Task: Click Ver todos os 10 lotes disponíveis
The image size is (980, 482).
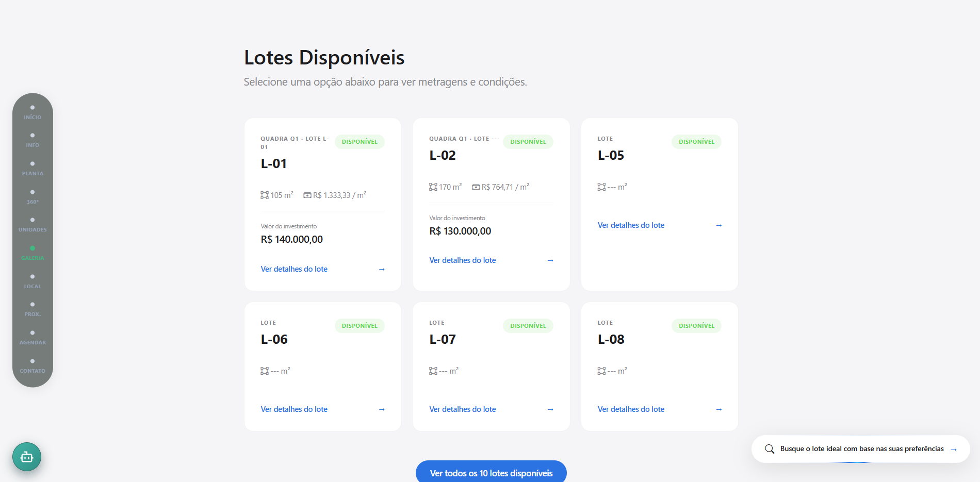Action: 491,473
